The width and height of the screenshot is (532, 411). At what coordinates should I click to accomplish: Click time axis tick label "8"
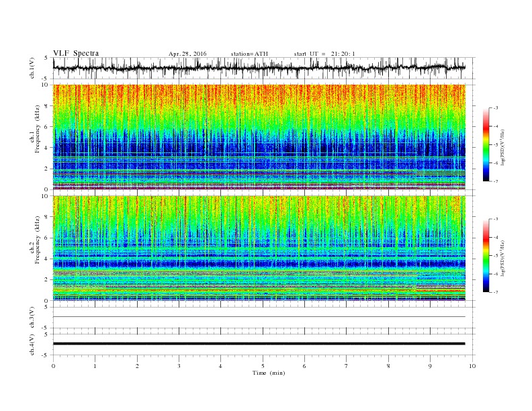click(x=388, y=366)
